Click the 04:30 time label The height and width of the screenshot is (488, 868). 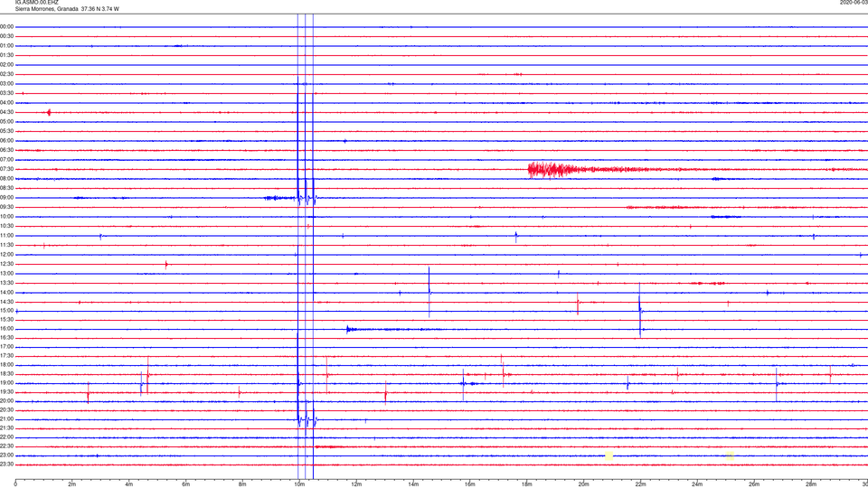[x=7, y=112]
